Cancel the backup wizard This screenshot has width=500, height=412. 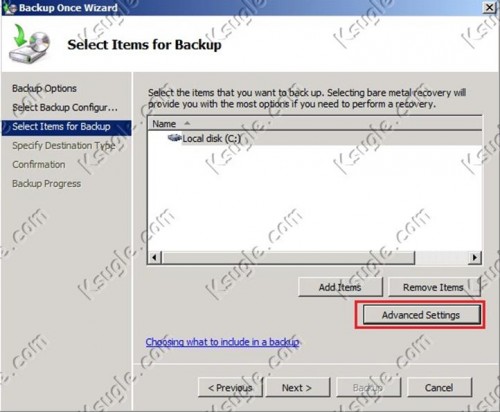[x=439, y=388]
